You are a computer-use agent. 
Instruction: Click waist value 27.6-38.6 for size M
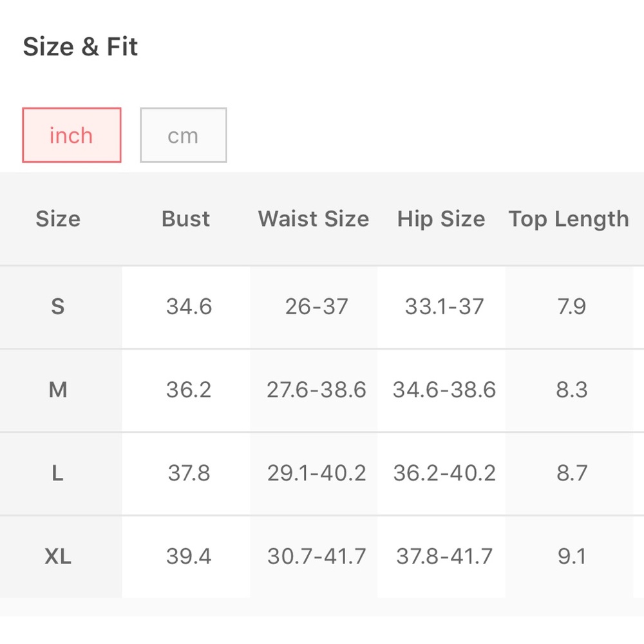pos(316,390)
